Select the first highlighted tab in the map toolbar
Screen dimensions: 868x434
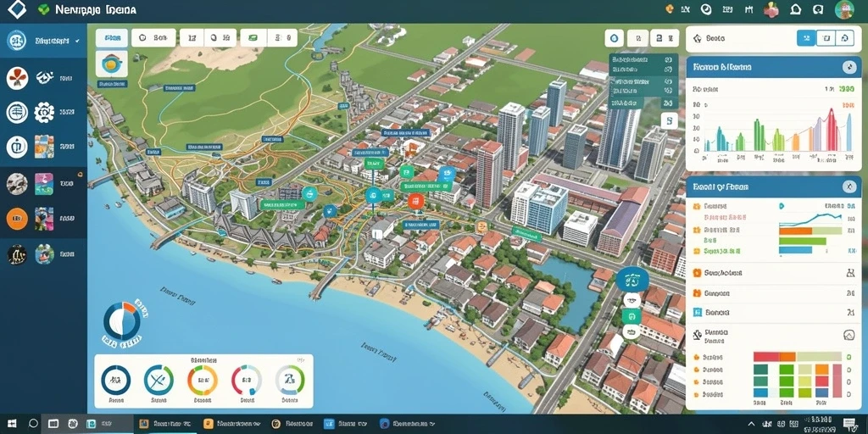[x=113, y=37]
